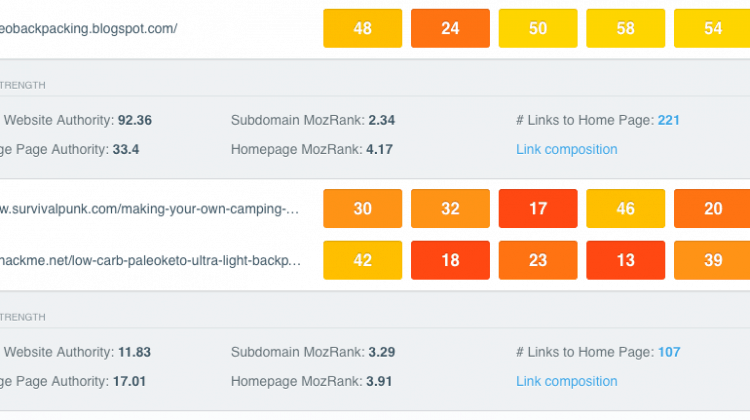Open Link composition below the 107 count

click(x=566, y=381)
